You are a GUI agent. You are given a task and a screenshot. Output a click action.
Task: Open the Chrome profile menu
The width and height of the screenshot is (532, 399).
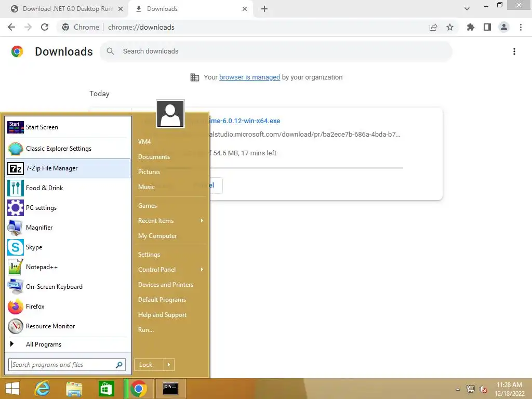tap(504, 27)
